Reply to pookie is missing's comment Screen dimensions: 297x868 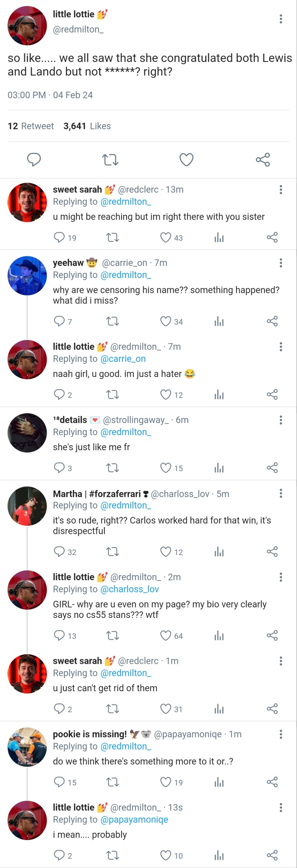pyautogui.click(x=59, y=782)
